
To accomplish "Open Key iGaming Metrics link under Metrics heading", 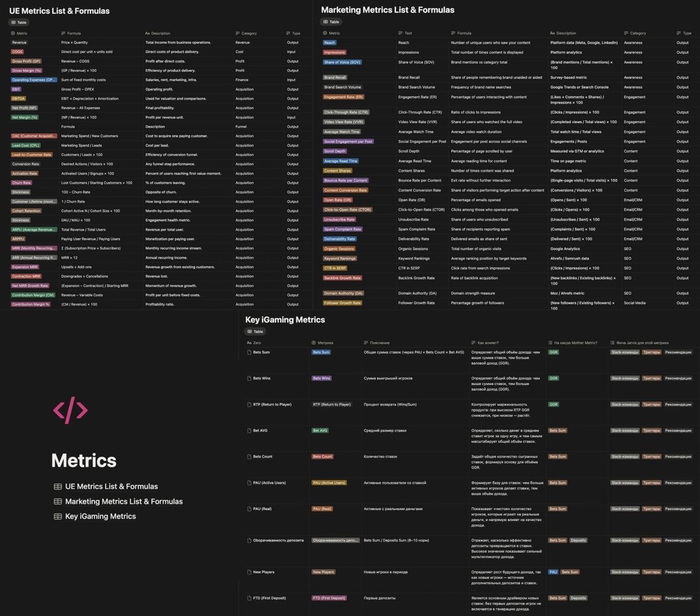I will pos(100,517).
